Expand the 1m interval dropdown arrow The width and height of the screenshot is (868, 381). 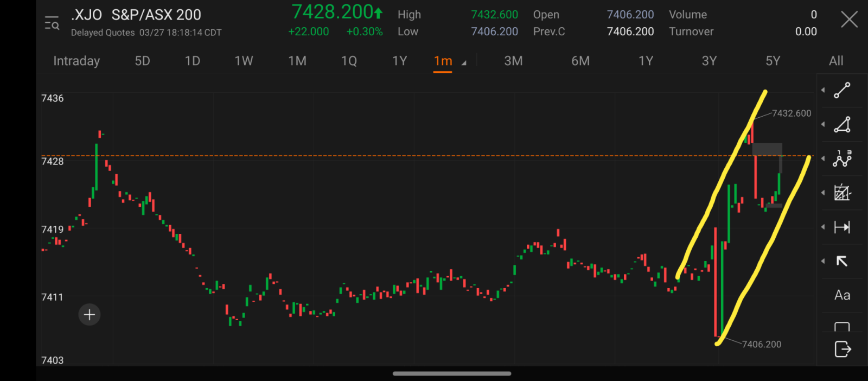464,63
